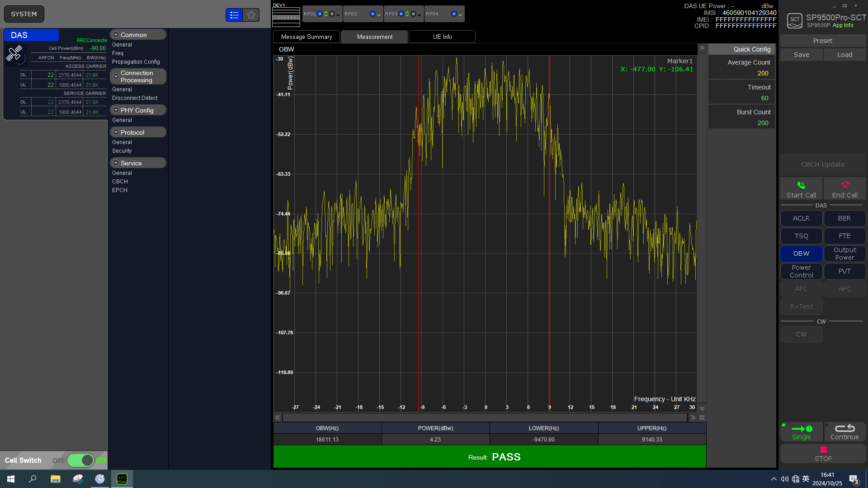Click the blue connector icon on RF02

[373, 14]
